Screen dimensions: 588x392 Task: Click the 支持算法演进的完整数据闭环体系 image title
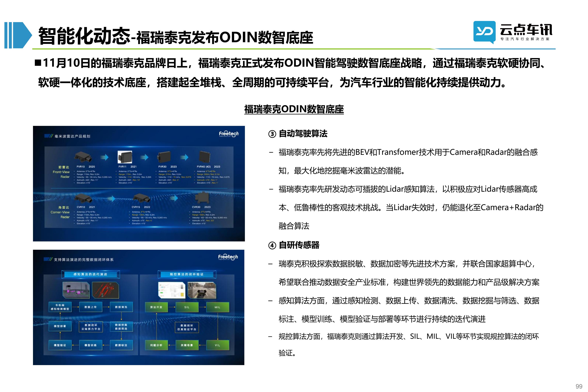pos(84,260)
